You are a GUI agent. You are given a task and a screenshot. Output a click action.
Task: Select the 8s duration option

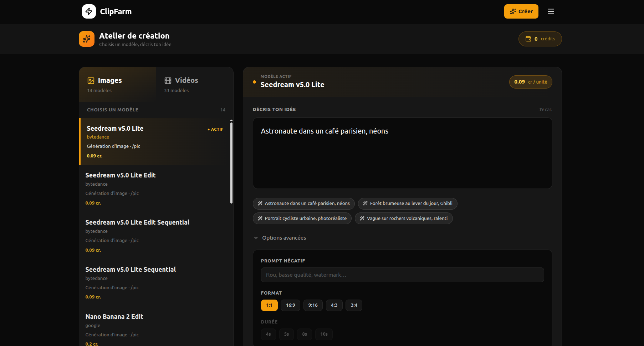point(305,334)
